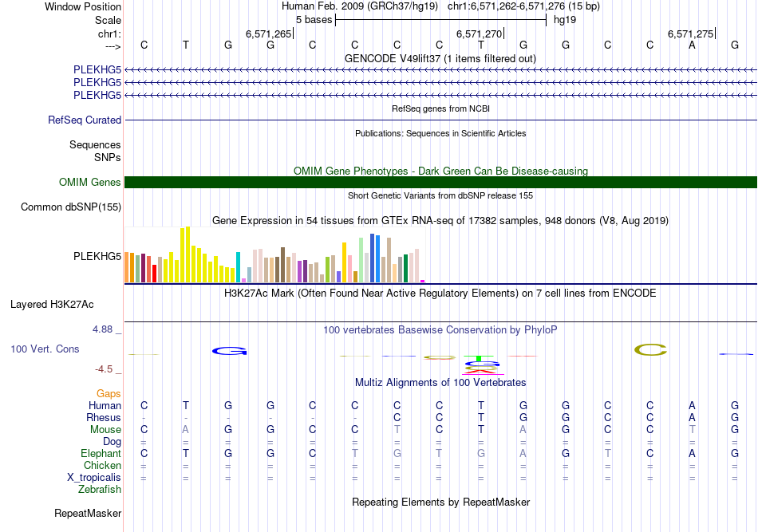Screen dimensions: 758x532
Task: Click the red bar in GTEx chart
Action: point(154,274)
